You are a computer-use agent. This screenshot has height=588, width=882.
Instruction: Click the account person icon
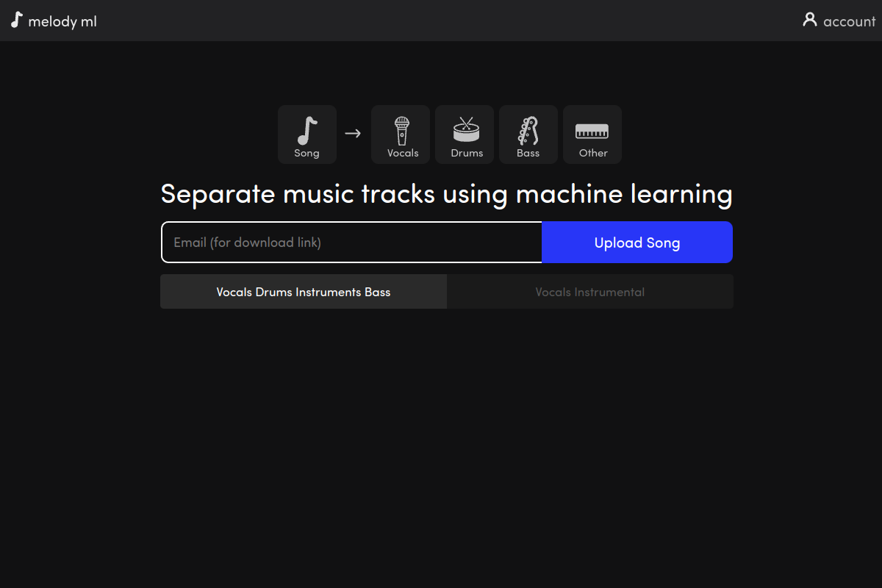[810, 20]
